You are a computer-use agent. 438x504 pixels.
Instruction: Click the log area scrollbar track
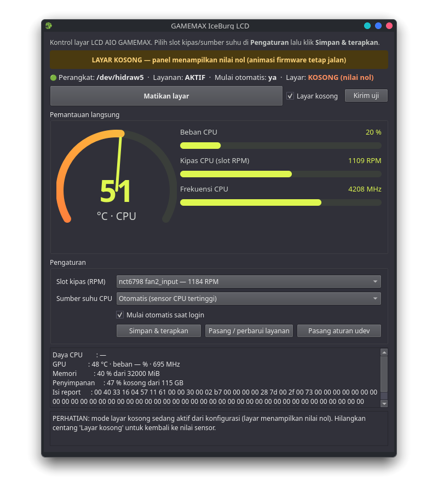click(x=384, y=378)
